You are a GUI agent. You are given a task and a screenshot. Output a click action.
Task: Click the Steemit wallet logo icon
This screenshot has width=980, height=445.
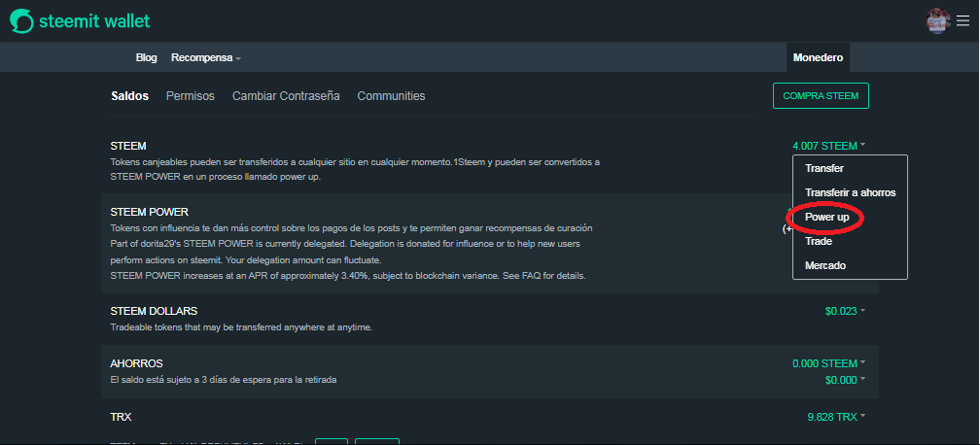click(21, 21)
